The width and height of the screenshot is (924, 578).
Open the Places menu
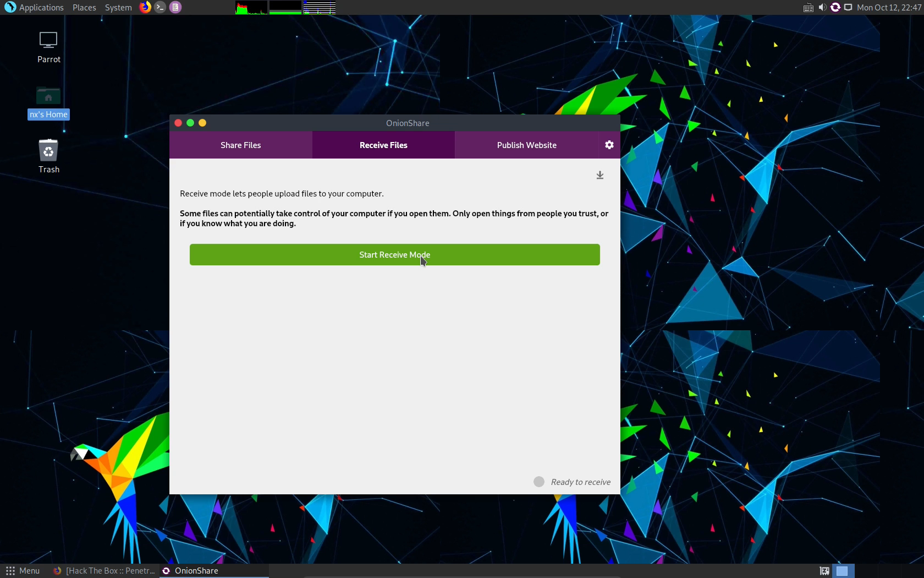pos(84,8)
